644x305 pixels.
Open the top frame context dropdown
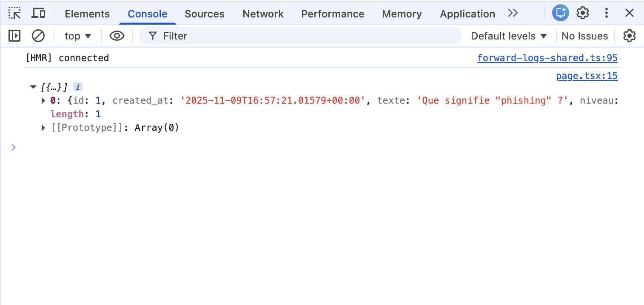point(77,36)
